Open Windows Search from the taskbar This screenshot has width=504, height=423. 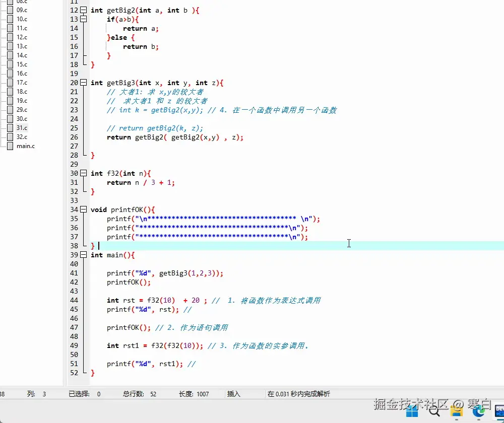[434, 411]
